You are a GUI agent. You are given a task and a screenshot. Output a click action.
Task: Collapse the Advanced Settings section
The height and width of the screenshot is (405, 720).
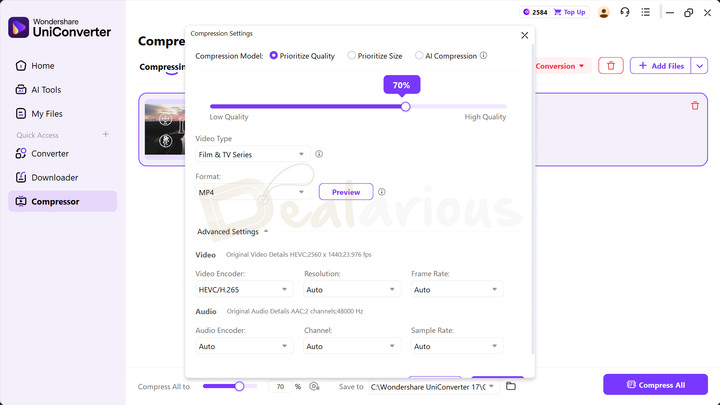tap(232, 231)
